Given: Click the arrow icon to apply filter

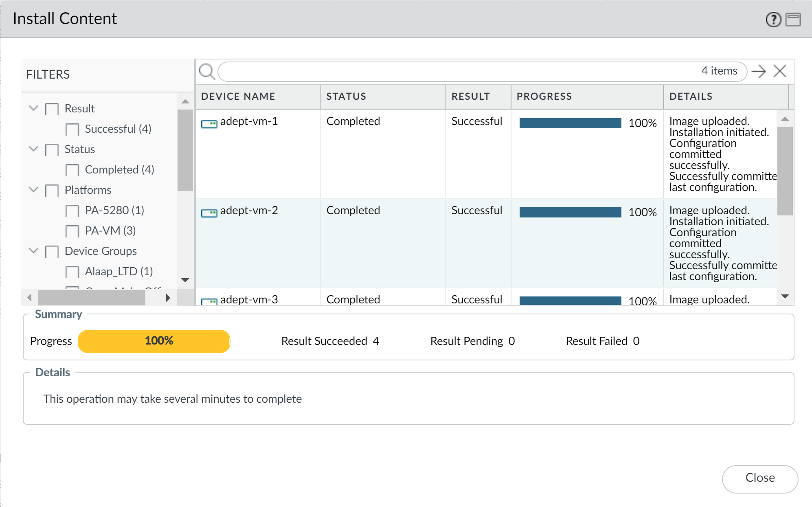Looking at the screenshot, I should [758, 72].
